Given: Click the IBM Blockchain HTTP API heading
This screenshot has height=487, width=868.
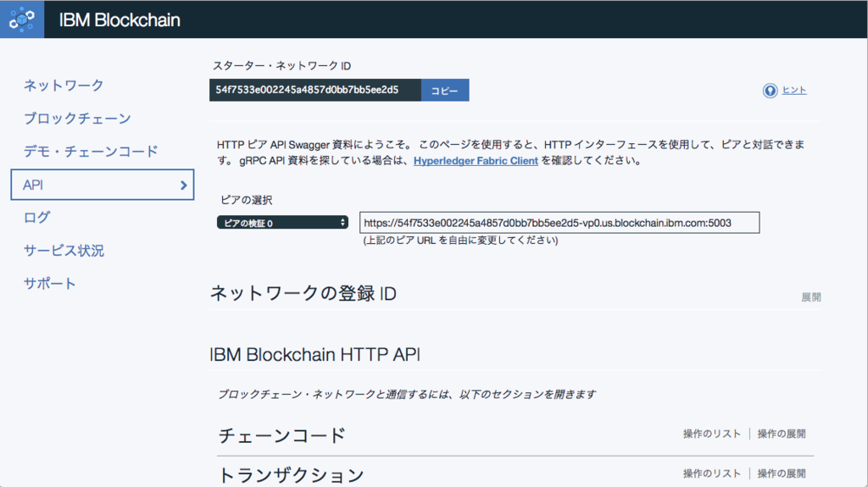Looking at the screenshot, I should [315, 354].
